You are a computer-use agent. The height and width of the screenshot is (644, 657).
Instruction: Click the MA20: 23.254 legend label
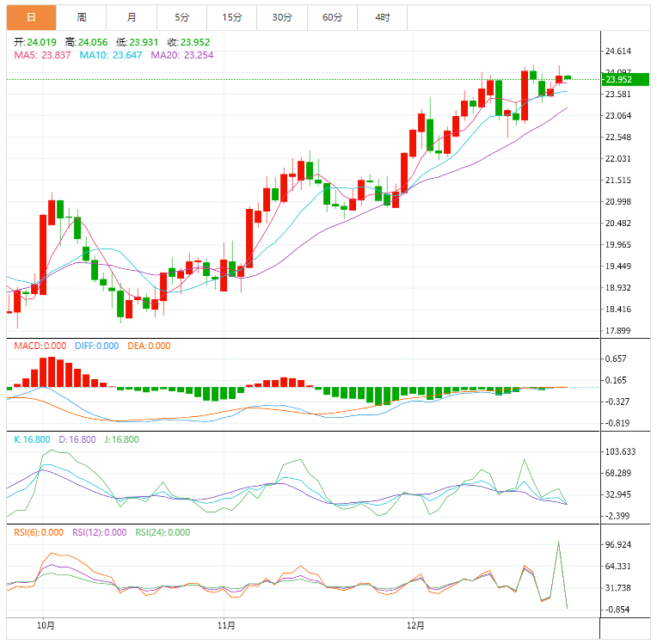point(182,55)
